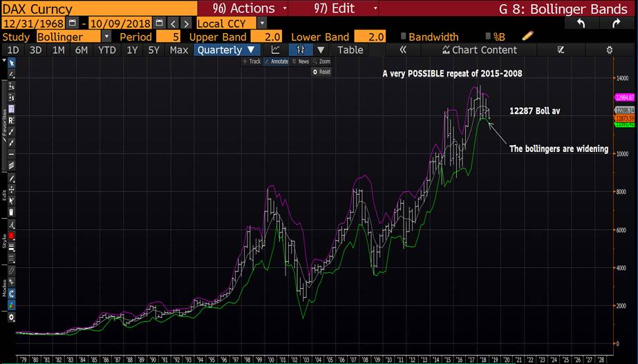Click the move (four-arrow) edit tool
Viewport: 638px width, 364px height.
[x=11, y=189]
